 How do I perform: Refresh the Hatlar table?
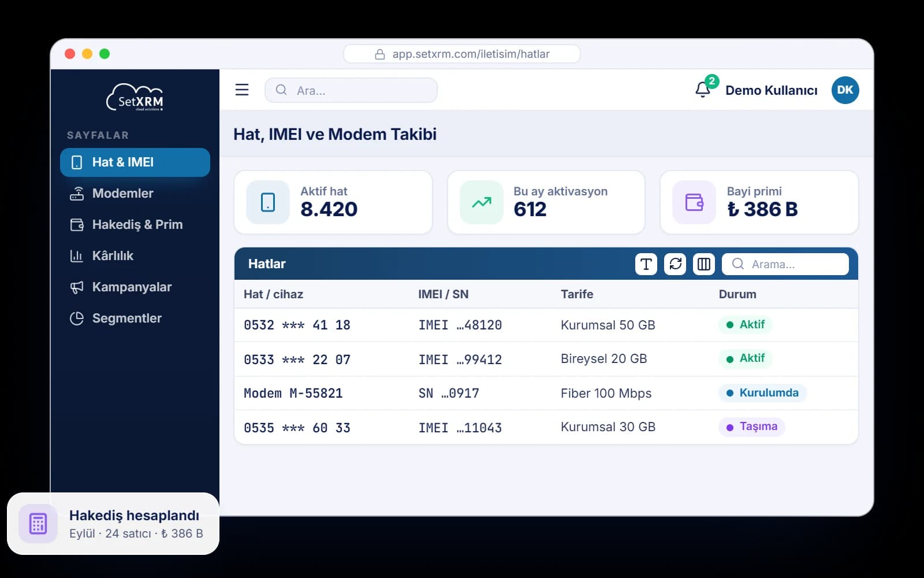coord(675,264)
